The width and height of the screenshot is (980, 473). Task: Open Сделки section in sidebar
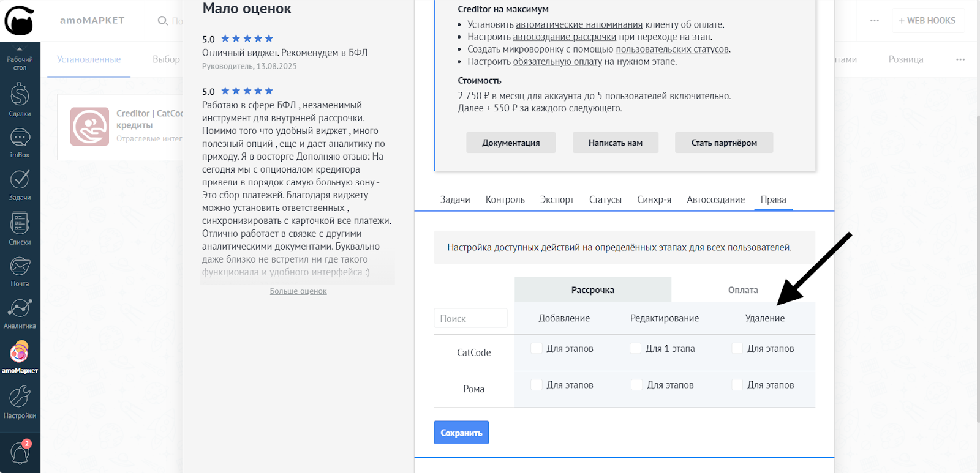pyautogui.click(x=20, y=100)
